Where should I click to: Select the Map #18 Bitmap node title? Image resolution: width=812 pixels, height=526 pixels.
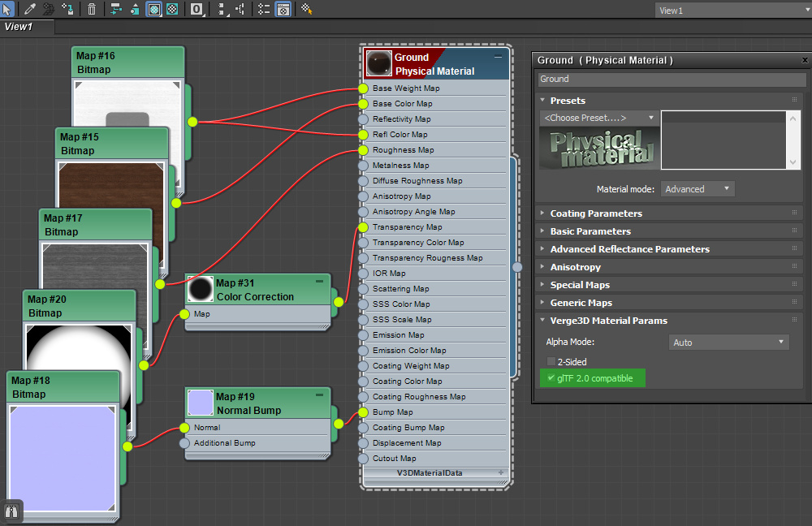(x=63, y=387)
